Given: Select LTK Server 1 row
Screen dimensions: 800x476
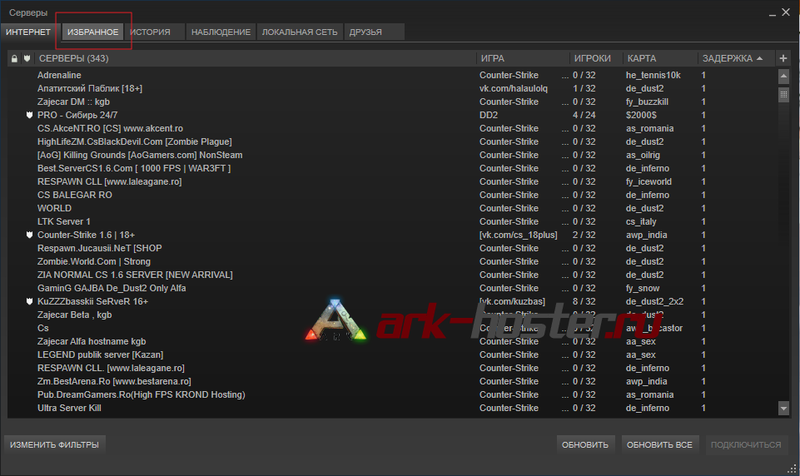Looking at the screenshot, I should click(x=391, y=221).
